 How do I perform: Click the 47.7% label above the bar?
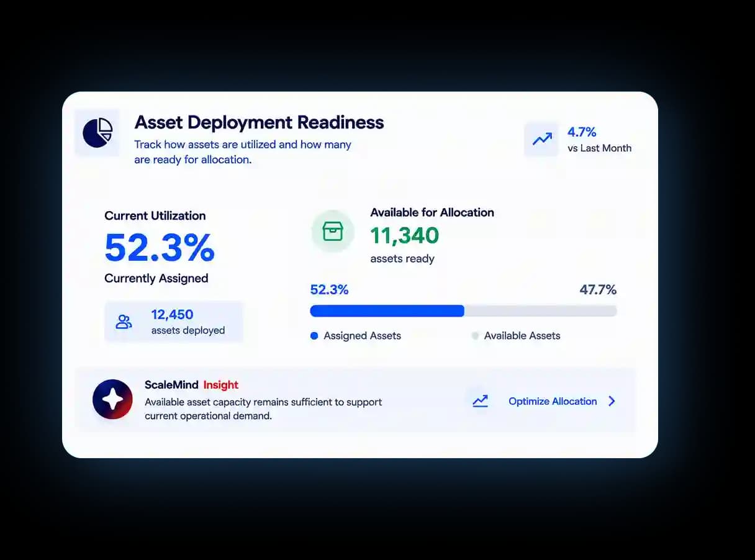(598, 289)
